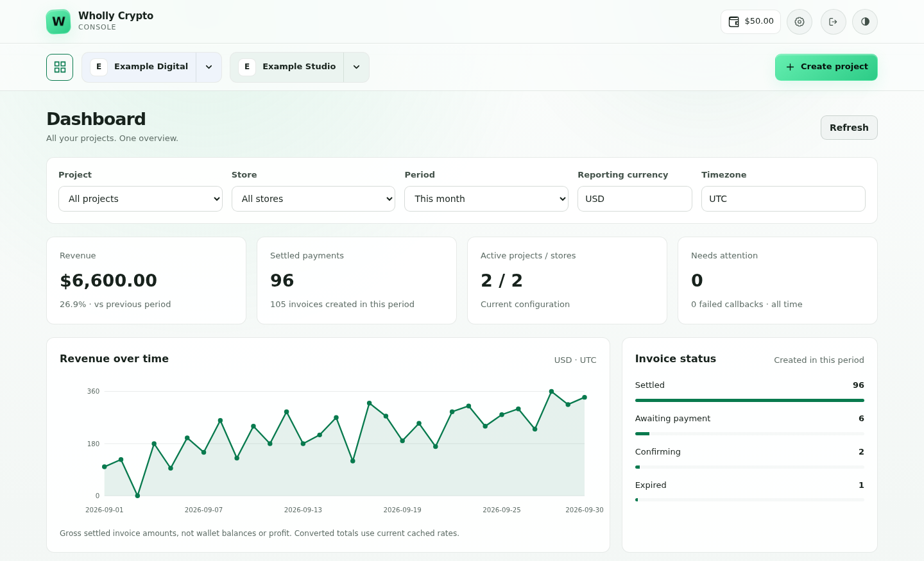Click the 'Current configuration' text

(x=525, y=305)
